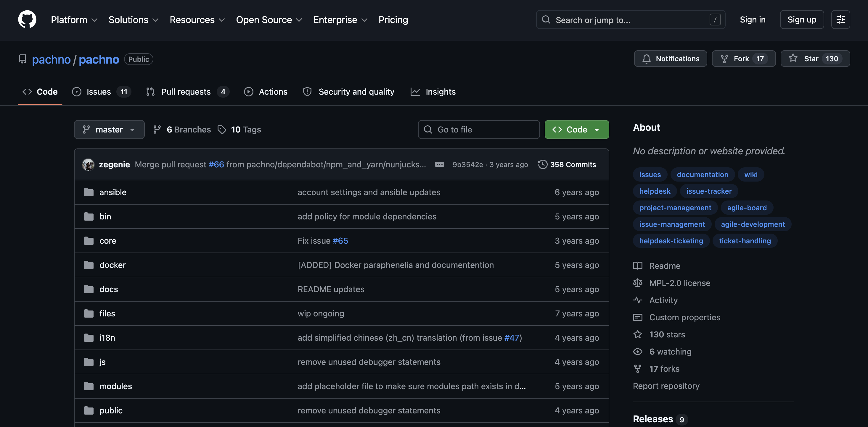Click the Notifications bell icon
The width and height of the screenshot is (868, 427).
[646, 59]
